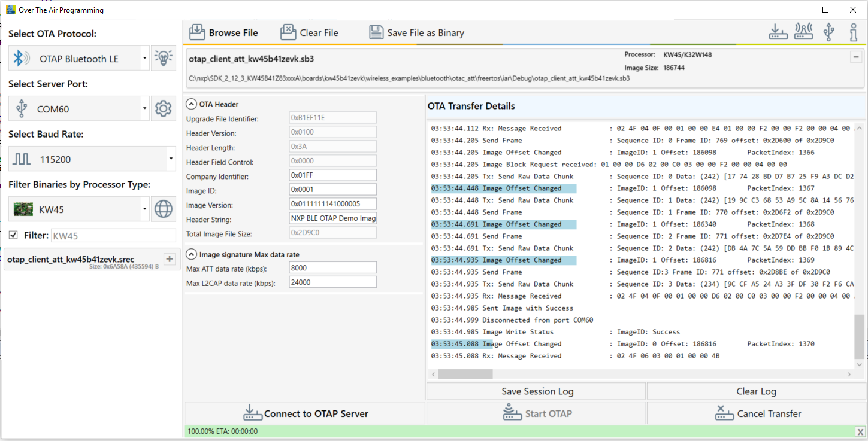
Task: Click the light bulb hints icon
Action: pos(163,57)
